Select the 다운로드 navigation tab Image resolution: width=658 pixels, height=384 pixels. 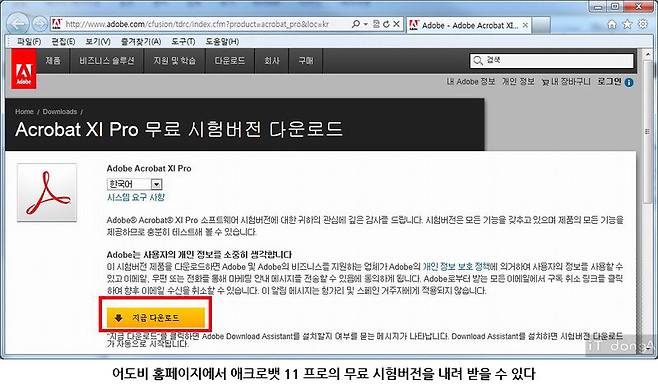click(x=230, y=61)
